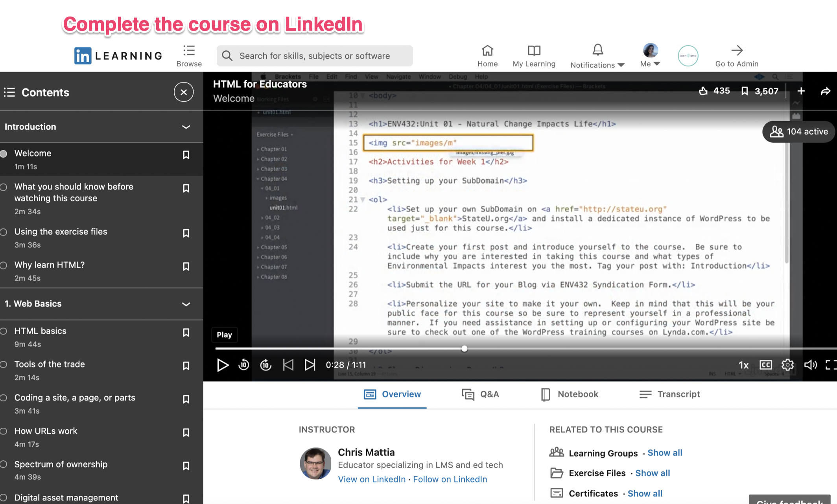Open 'How URLs work' lesson

click(46, 431)
